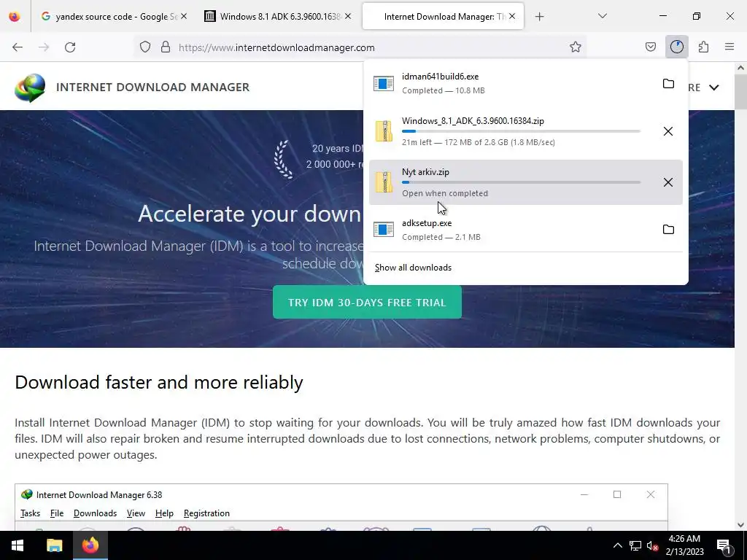
Task: Reload the current page
Action: pyautogui.click(x=70, y=47)
